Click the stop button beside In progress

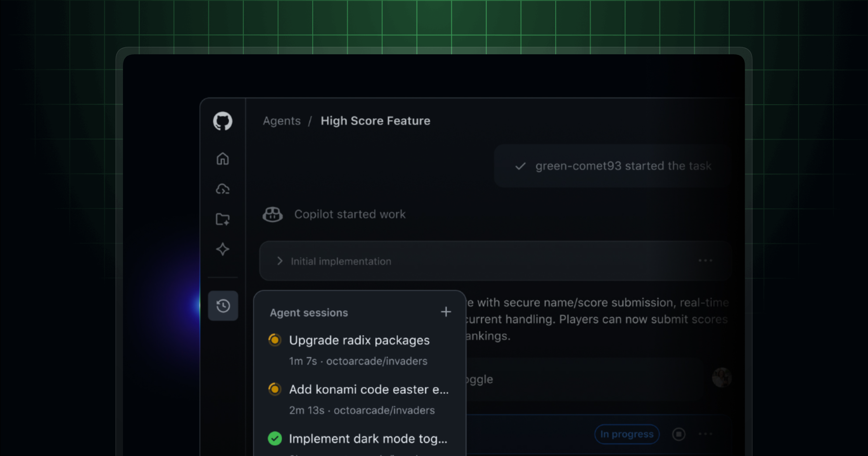pyautogui.click(x=680, y=434)
